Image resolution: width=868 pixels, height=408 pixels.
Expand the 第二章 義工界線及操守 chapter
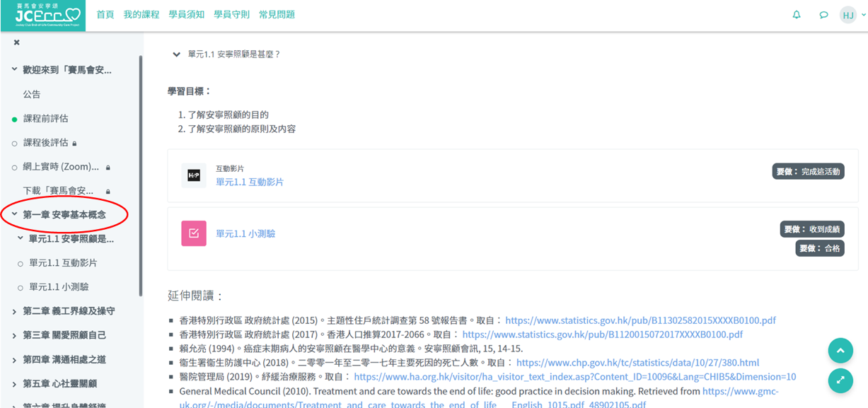click(14, 311)
